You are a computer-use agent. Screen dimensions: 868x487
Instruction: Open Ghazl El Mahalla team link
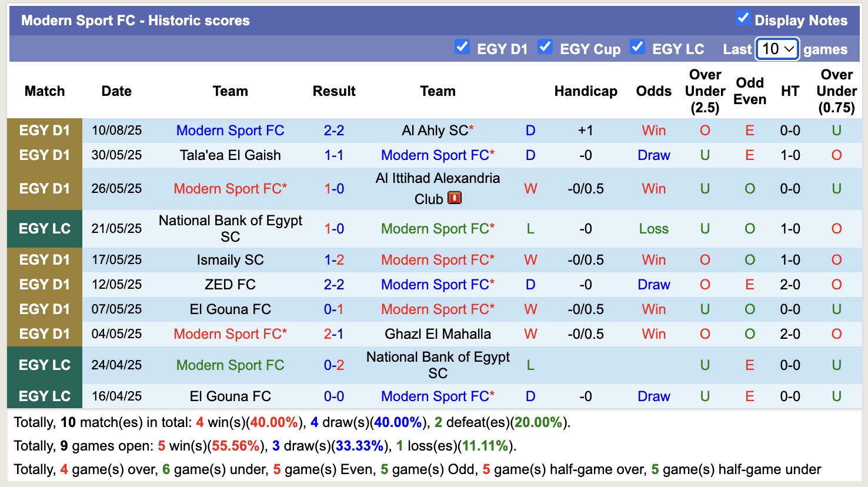tap(438, 333)
